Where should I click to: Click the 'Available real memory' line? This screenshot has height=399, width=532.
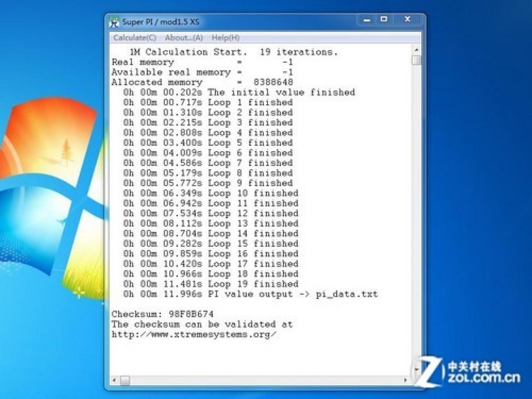(x=202, y=72)
